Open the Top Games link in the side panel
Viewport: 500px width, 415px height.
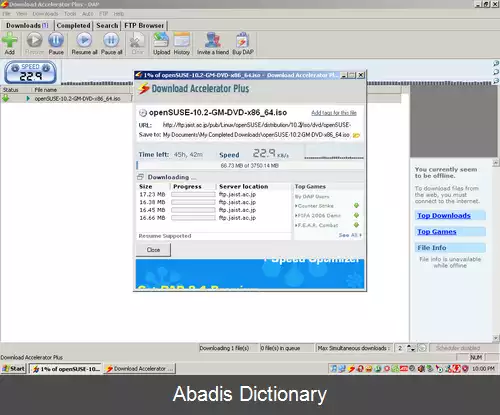pos(437,231)
